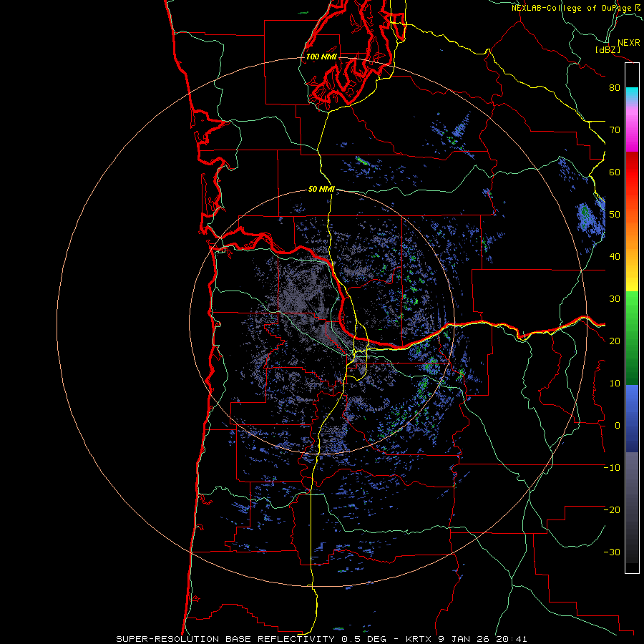Click the 100 NMI range ring label
Image resolution: width=644 pixels, height=644 pixels.
(321, 57)
